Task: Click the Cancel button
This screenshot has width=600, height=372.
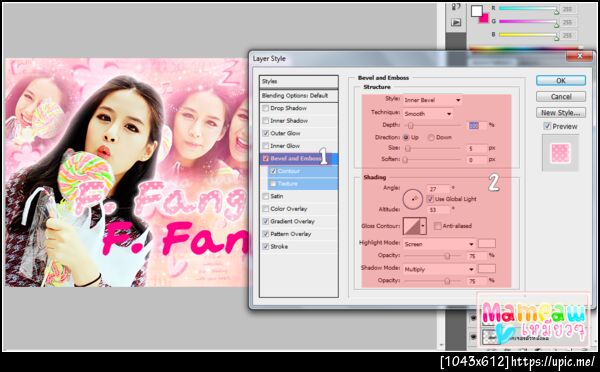Action: [x=561, y=96]
